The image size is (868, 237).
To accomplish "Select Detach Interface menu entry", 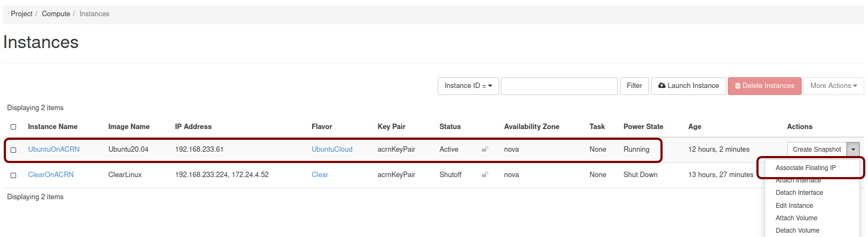I will 799,193.
